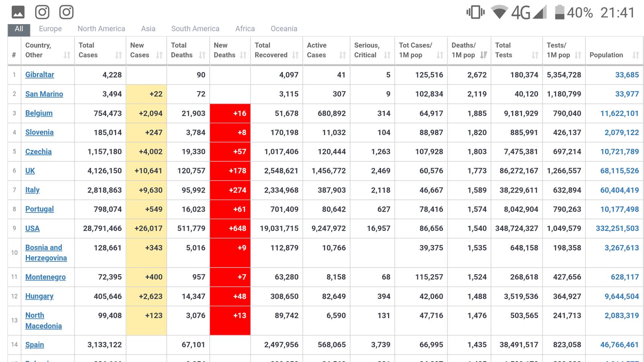Sort by Deaths/1M pop icon
The image size is (644, 362).
coord(483,55)
